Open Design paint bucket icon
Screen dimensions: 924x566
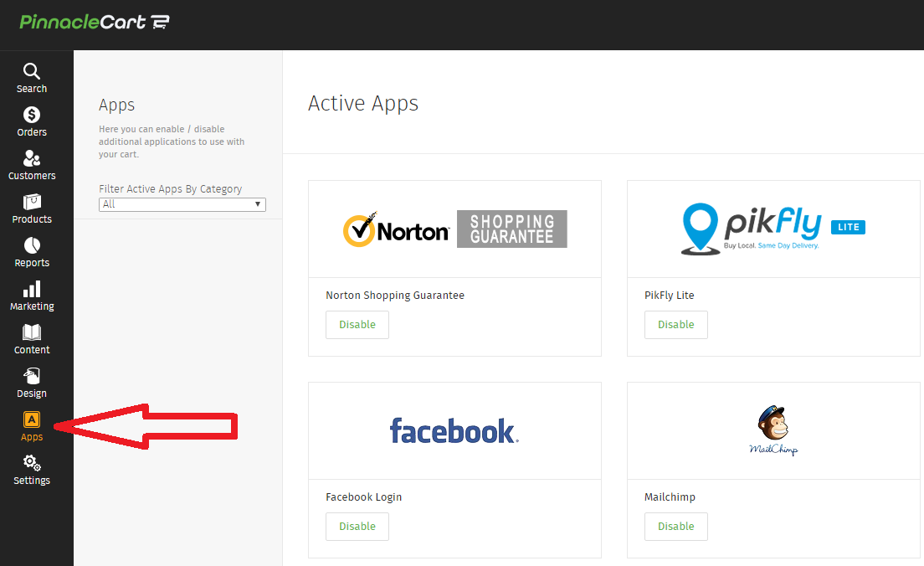click(32, 376)
